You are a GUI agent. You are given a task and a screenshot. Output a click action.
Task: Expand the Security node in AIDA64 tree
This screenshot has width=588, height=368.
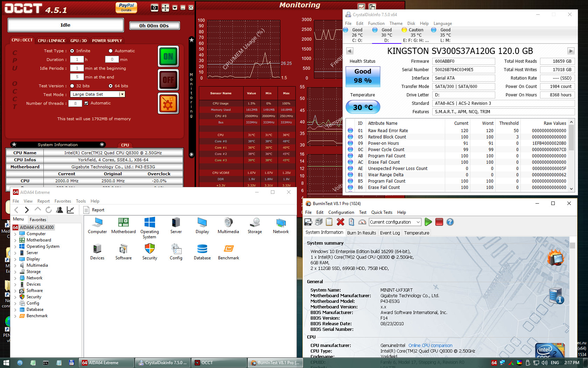(x=15, y=297)
